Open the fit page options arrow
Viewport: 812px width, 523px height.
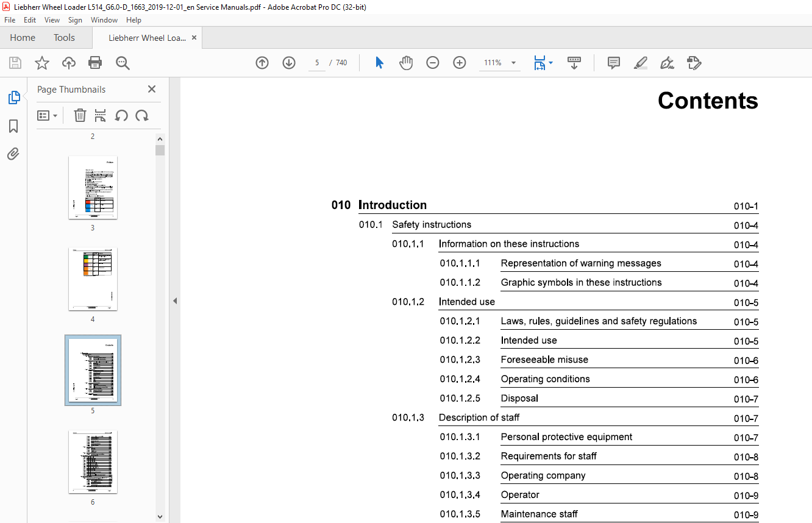click(x=550, y=63)
